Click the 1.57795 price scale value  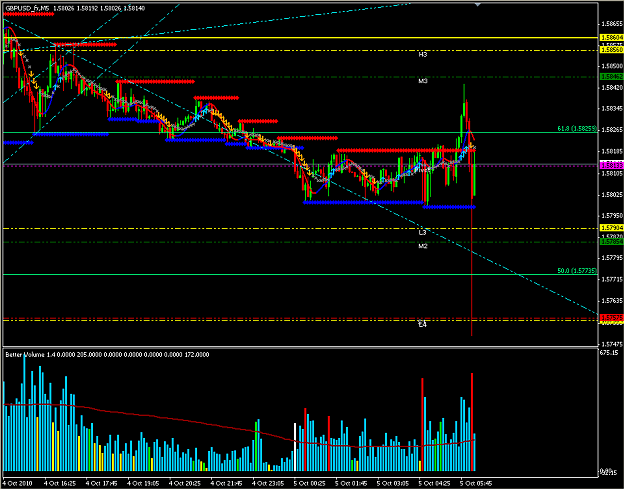point(612,258)
